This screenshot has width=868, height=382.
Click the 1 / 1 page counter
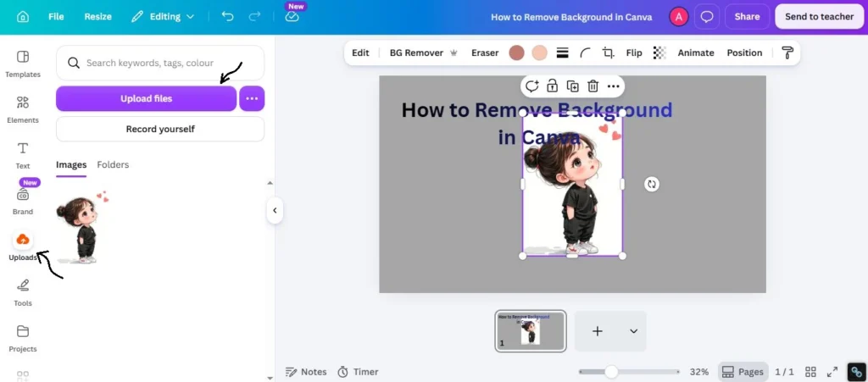(784, 372)
